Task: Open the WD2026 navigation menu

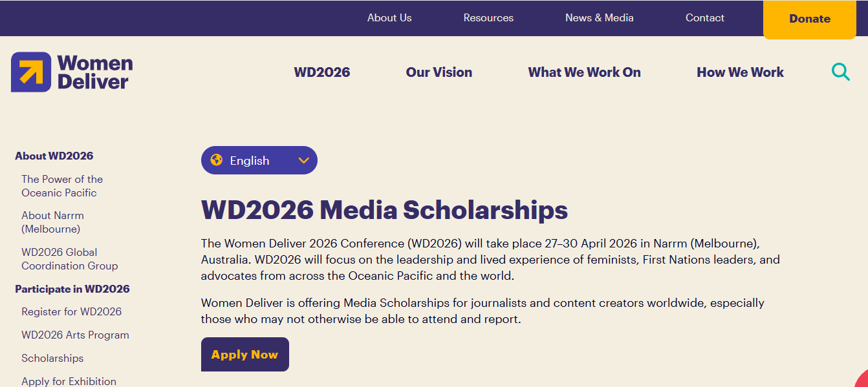Action: tap(322, 72)
